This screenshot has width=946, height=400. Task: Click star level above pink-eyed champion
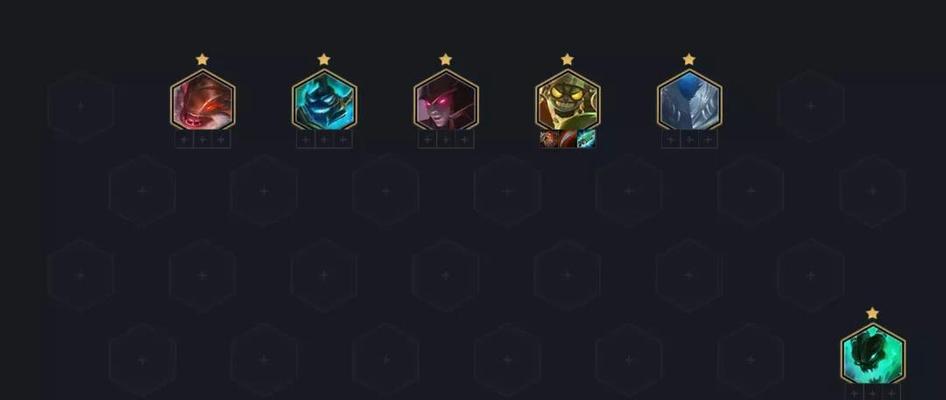pyautogui.click(x=446, y=59)
